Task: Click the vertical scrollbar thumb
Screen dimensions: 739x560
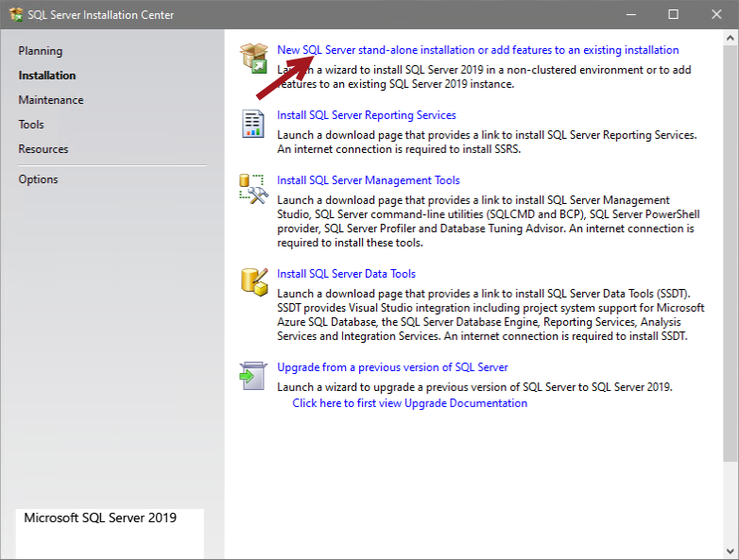Action: (730, 253)
